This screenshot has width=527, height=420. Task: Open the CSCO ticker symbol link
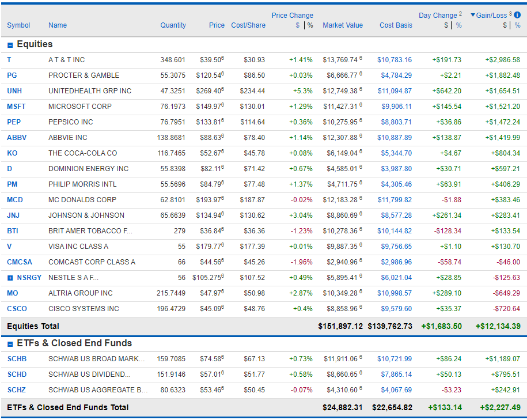(17, 309)
